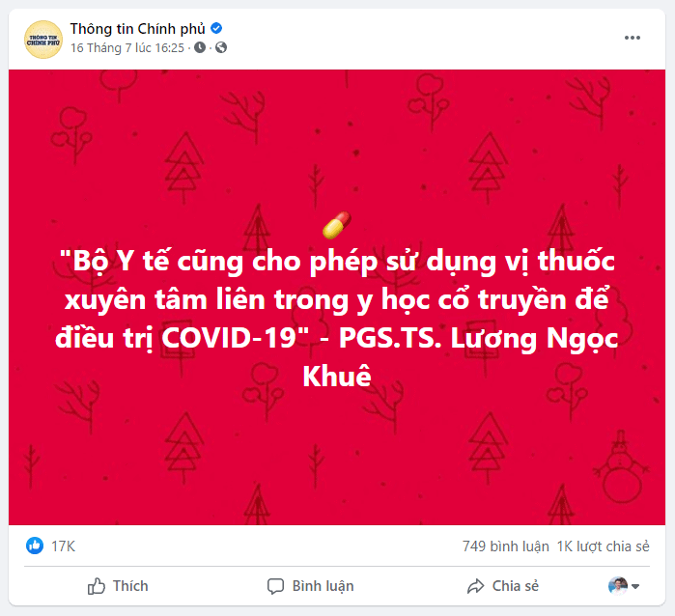Click the Thông tin Chính phủ profile picture

tap(43, 40)
